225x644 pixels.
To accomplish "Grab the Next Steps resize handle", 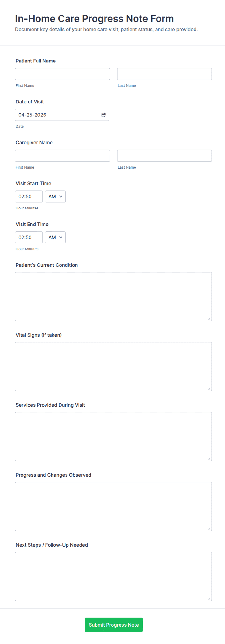I will click(209, 598).
